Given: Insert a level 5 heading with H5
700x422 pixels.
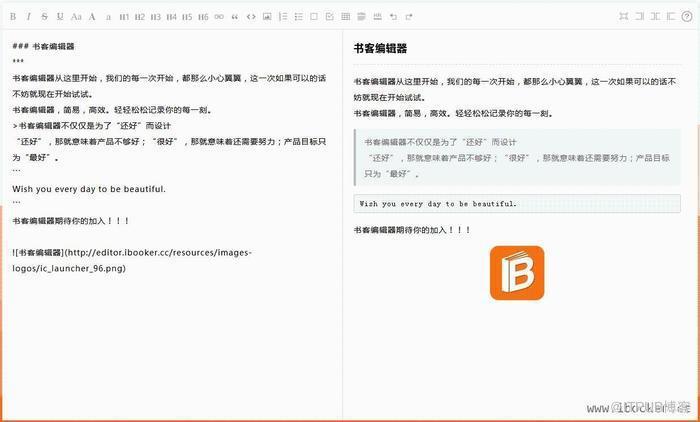Looking at the screenshot, I should tap(187, 17).
